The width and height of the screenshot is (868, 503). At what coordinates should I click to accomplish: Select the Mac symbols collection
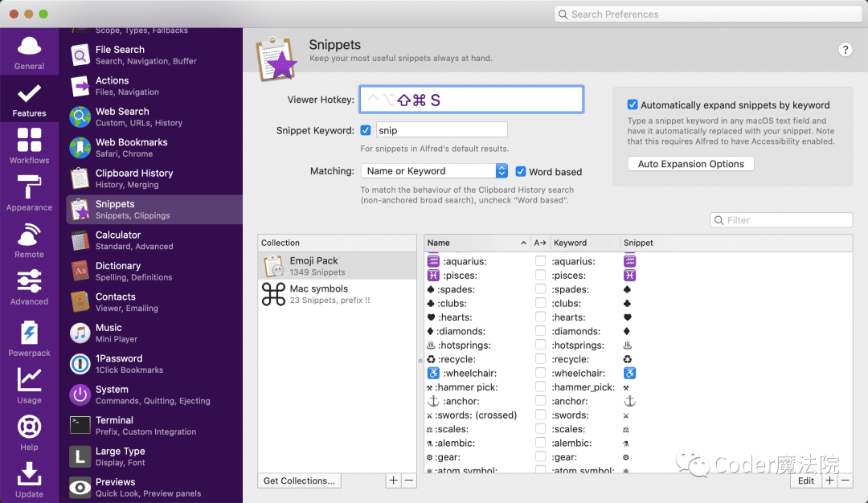pos(337,294)
